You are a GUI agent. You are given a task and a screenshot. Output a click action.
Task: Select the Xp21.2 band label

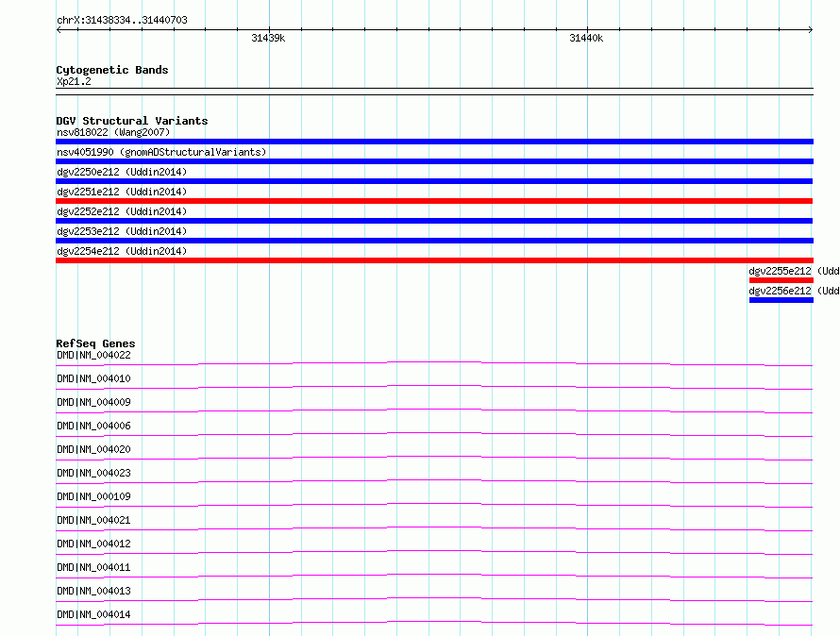74,81
